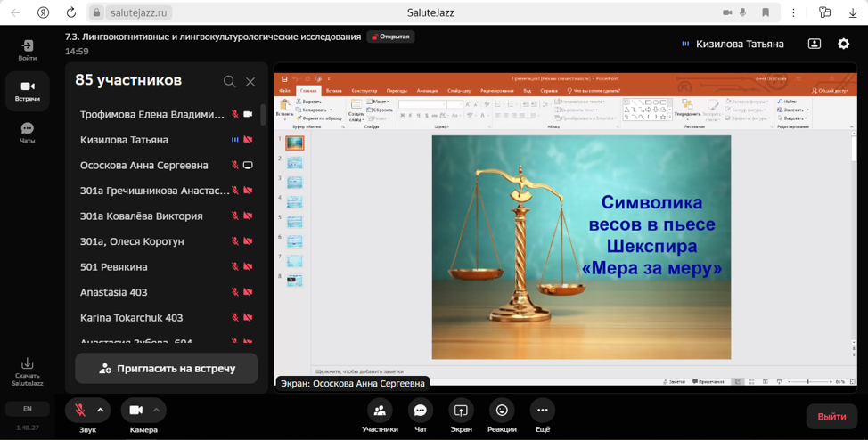Screen dimensions: 868x440
Task: Click Ососкова's screen sharing icon
Action: coord(248,165)
